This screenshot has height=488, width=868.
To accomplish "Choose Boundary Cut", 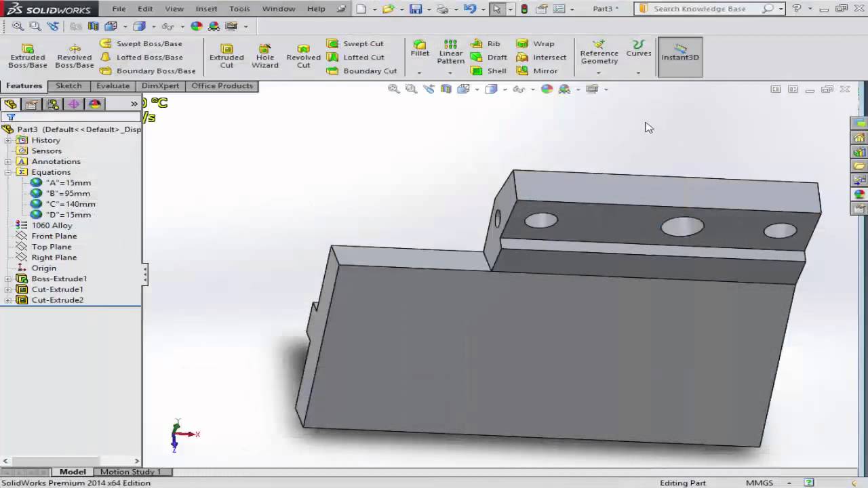I will click(x=361, y=70).
